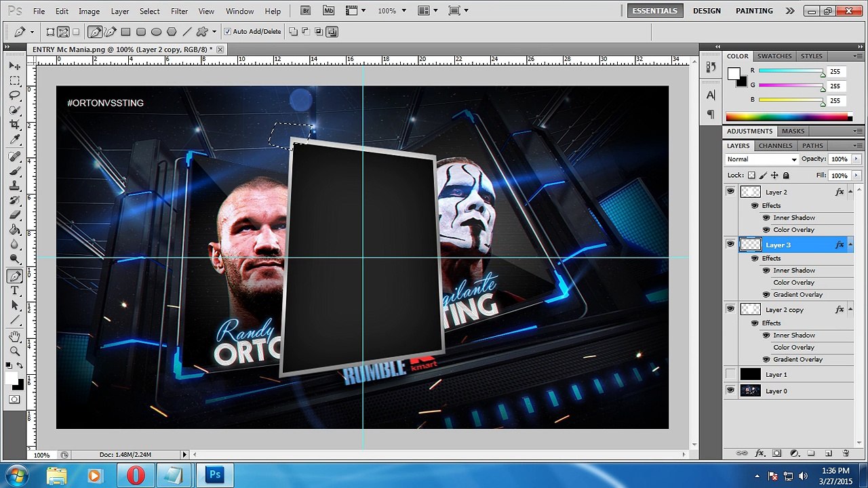
Task: Click the Pen tool in the toolbox
Action: [x=14, y=276]
